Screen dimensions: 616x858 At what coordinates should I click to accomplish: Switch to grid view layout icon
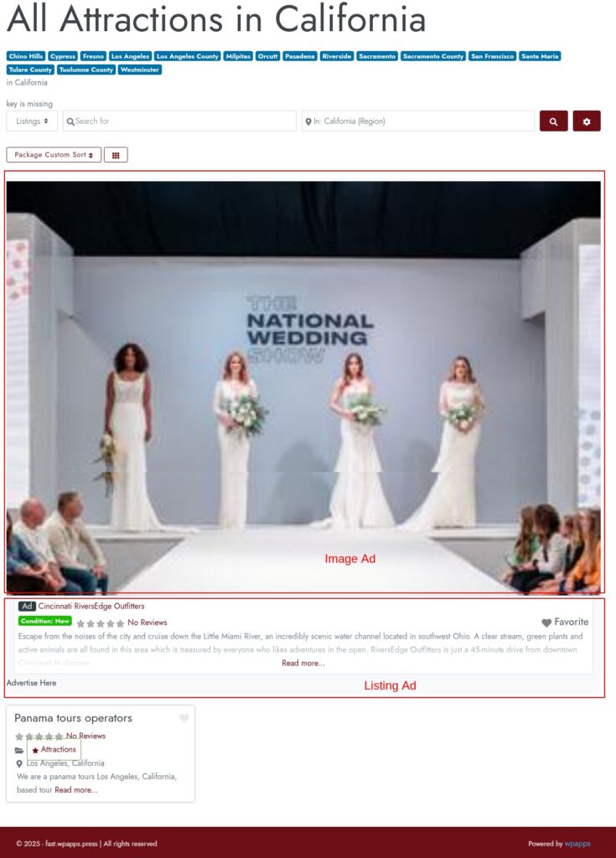116,155
